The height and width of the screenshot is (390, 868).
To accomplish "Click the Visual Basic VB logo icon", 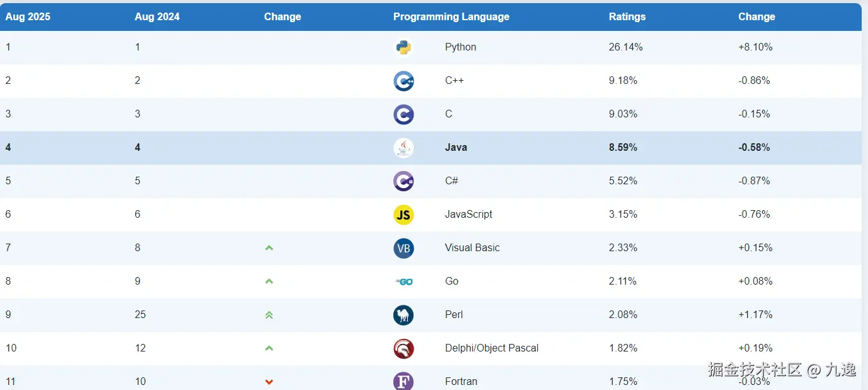I will 403,248.
